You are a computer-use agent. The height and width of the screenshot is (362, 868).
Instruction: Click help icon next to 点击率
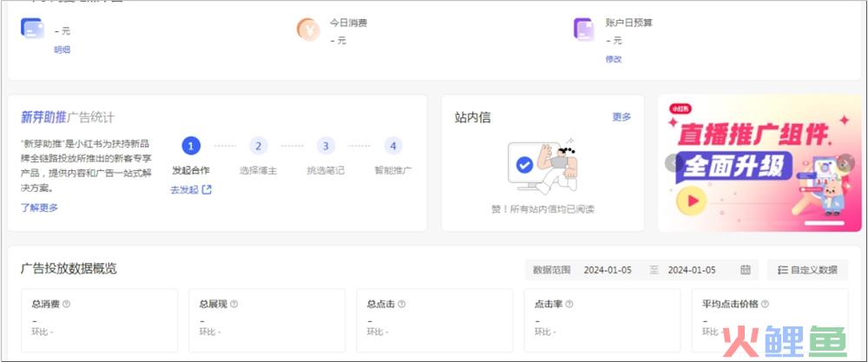[570, 305]
